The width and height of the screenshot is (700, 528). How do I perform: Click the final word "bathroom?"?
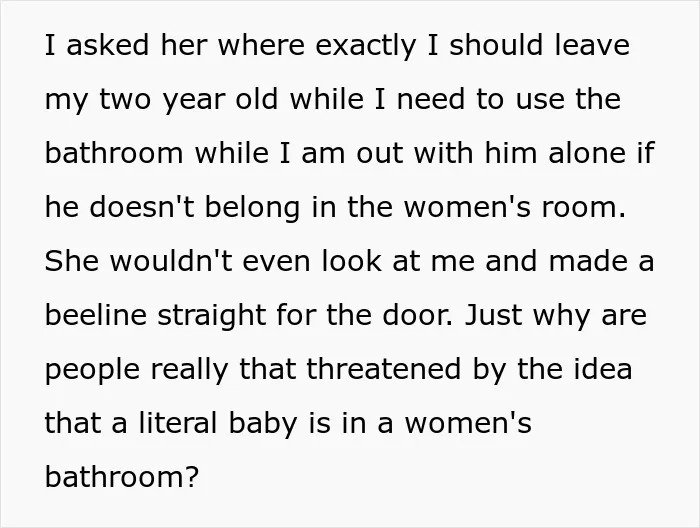[x=121, y=477]
